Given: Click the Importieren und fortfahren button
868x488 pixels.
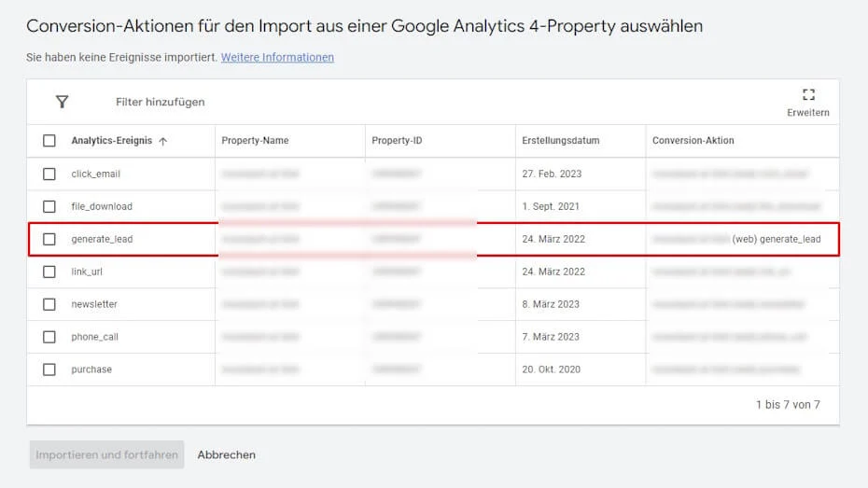Looking at the screenshot, I should (x=106, y=454).
